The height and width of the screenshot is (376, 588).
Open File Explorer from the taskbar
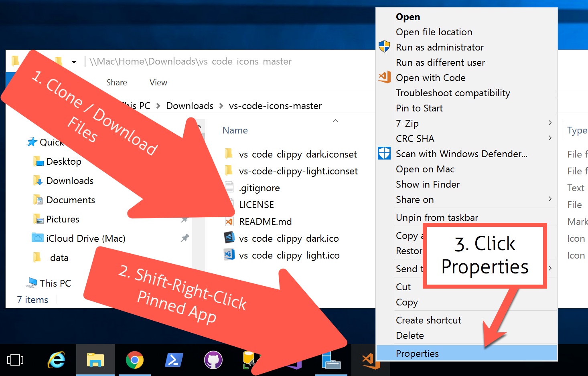pos(95,360)
